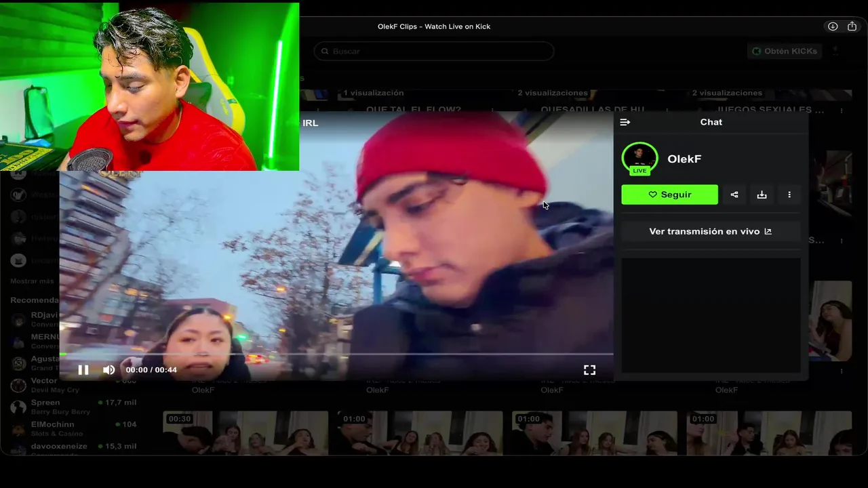This screenshot has width=868, height=488.
Task: Open browser downloads icon in title bar
Action: pyautogui.click(x=833, y=26)
